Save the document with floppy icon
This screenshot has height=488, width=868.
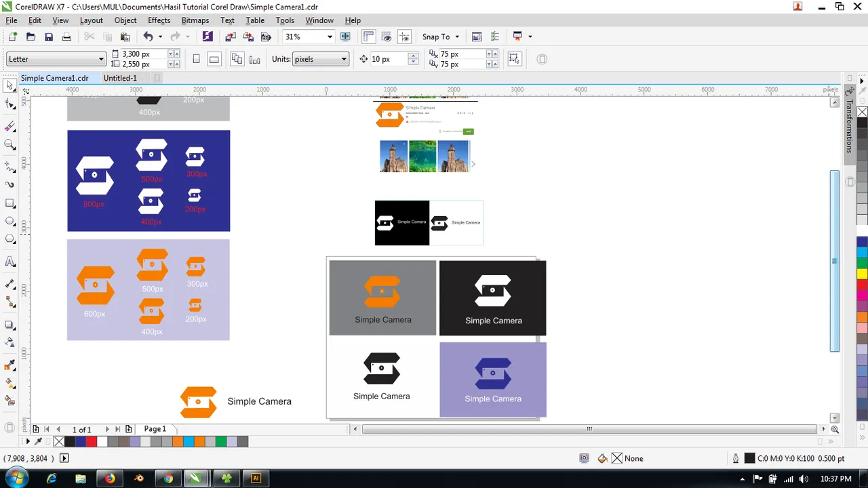[48, 37]
